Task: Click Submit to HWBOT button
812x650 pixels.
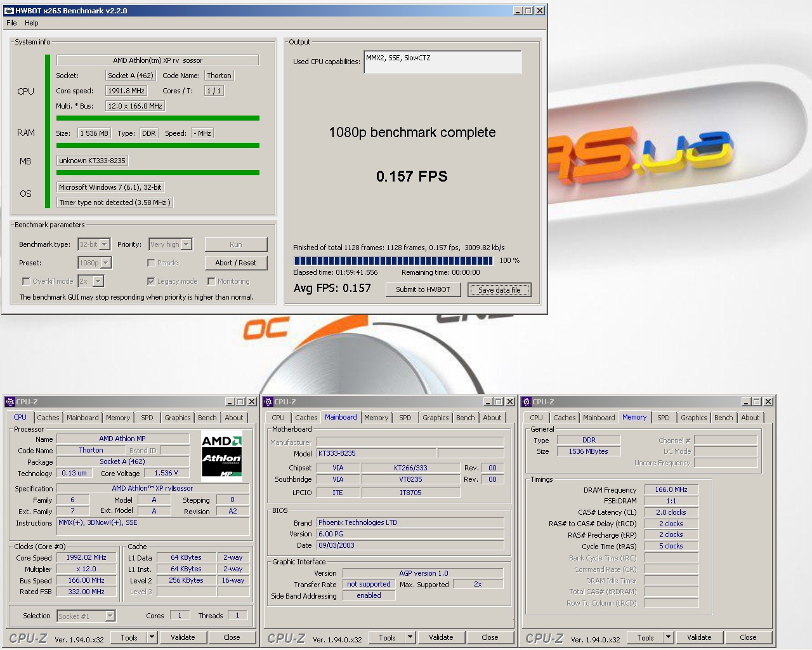Action: pos(423,289)
